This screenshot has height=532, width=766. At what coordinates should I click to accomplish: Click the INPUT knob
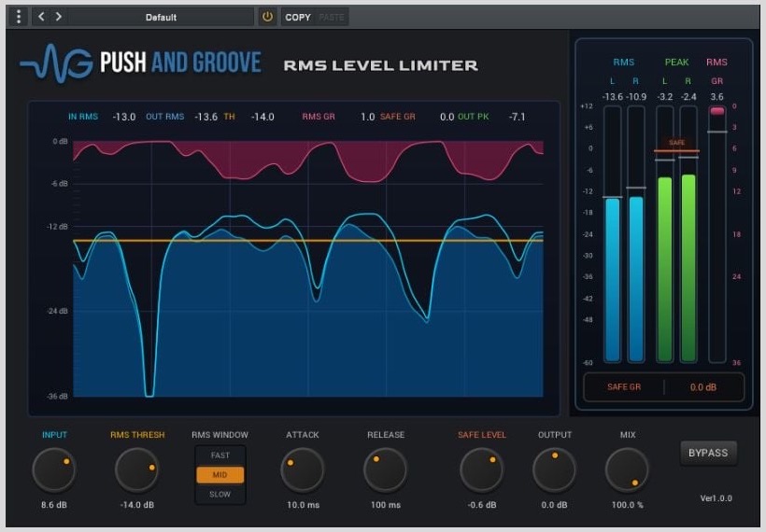click(54, 470)
